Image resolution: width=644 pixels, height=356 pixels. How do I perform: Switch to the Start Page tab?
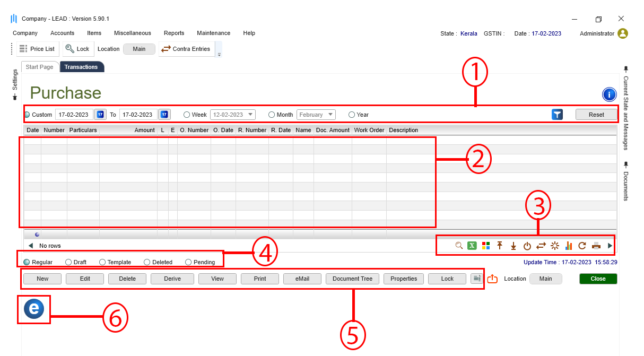click(x=40, y=67)
